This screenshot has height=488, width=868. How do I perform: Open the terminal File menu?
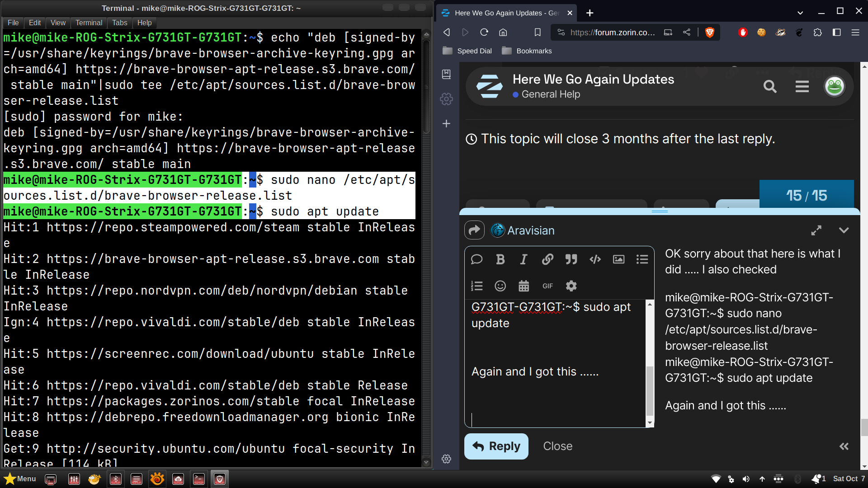tap(13, 23)
